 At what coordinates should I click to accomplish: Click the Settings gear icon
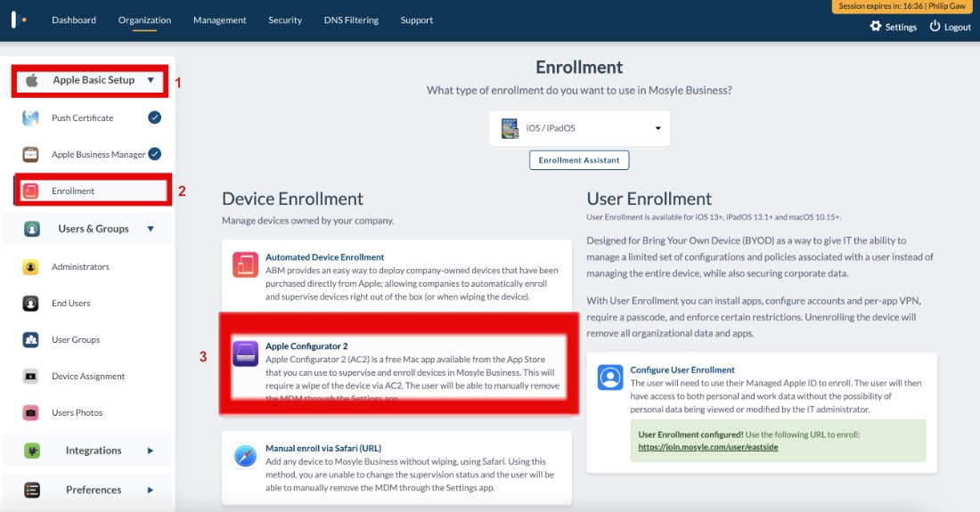pos(876,26)
